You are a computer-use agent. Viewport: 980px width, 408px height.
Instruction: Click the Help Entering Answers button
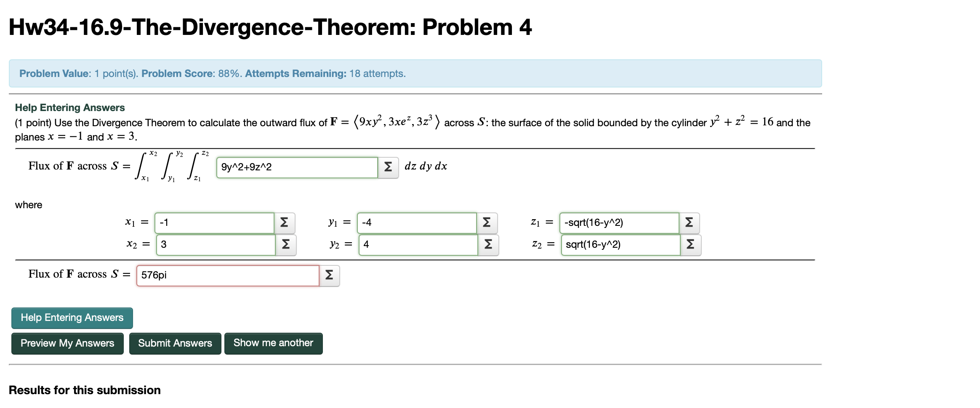[x=72, y=318]
